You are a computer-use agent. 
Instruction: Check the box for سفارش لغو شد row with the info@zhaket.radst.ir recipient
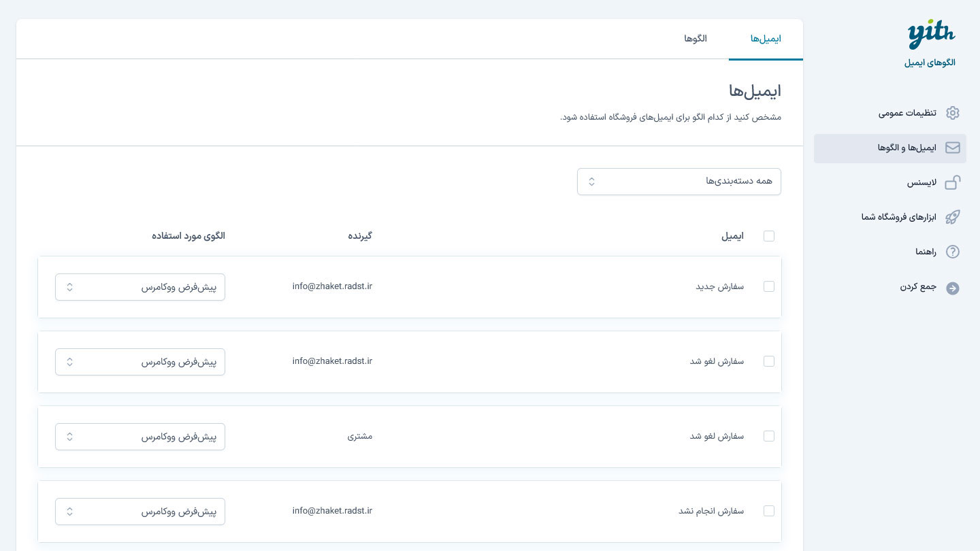(x=769, y=361)
